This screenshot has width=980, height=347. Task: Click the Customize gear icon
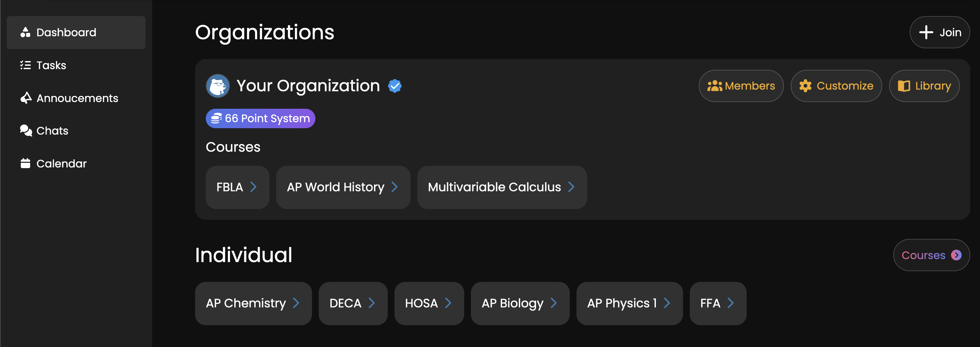coord(805,86)
